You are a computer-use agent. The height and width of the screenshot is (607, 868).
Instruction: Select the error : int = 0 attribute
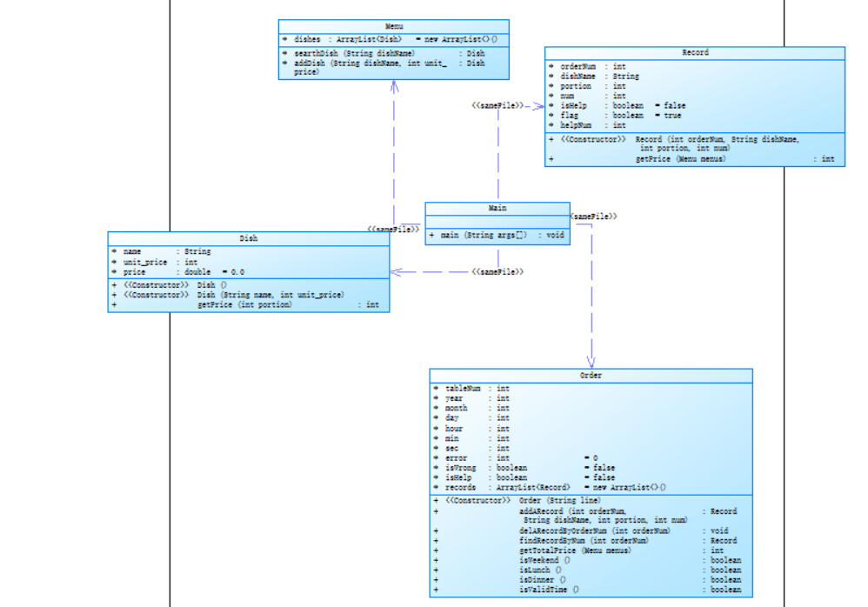pyautogui.click(x=516, y=458)
